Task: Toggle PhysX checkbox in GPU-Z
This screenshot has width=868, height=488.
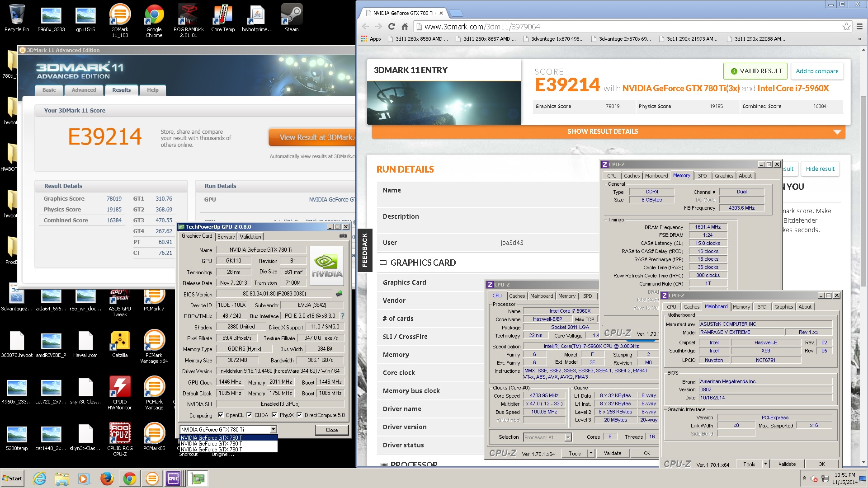Action: pos(274,415)
